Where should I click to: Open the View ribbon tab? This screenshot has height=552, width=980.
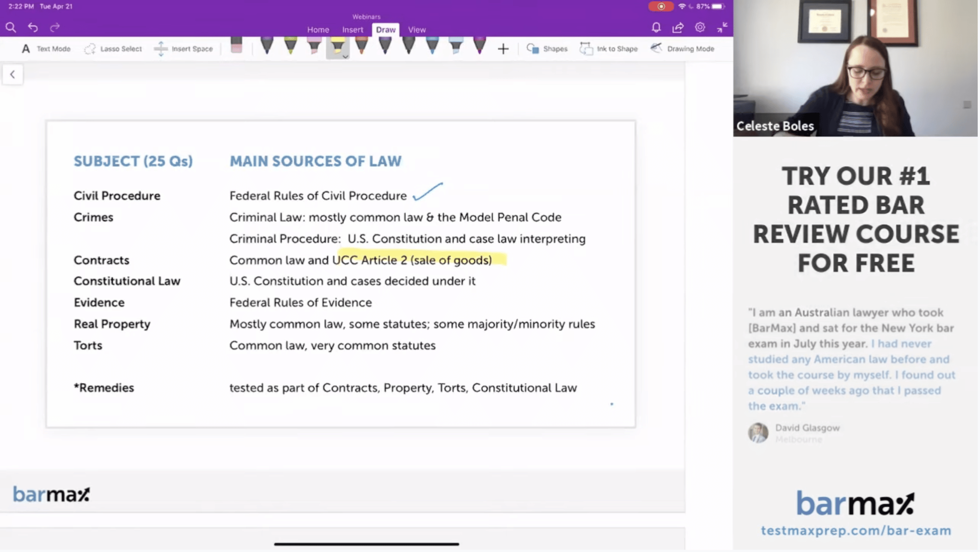416,29
